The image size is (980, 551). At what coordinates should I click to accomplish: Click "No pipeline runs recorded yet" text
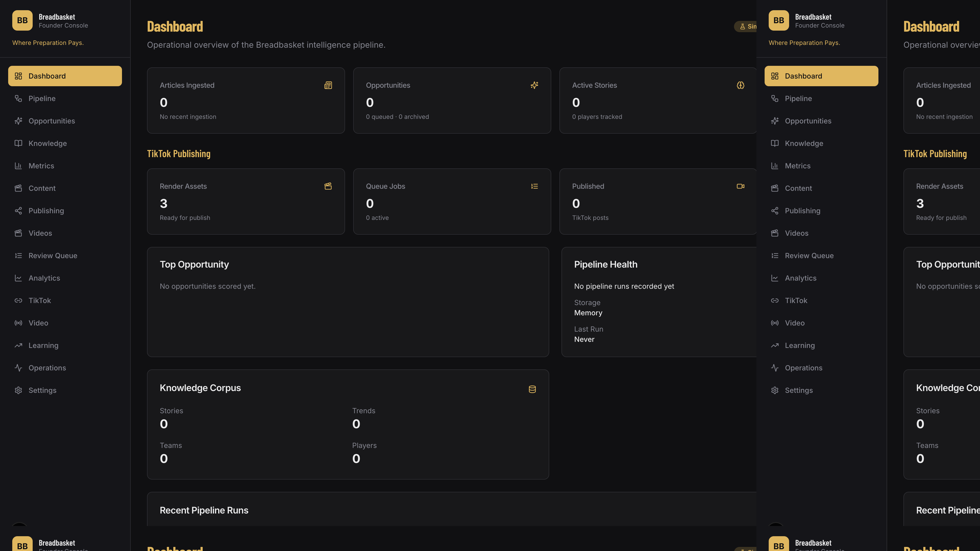[624, 286]
